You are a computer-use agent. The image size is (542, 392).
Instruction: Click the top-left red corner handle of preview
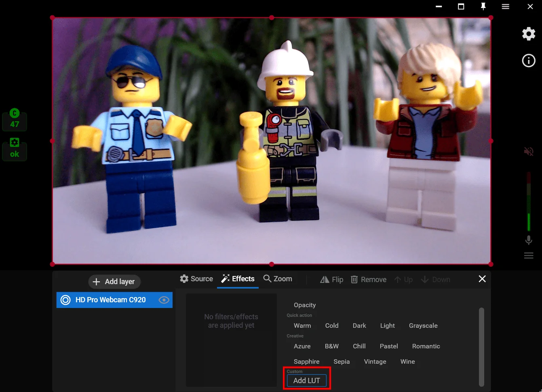(53, 18)
